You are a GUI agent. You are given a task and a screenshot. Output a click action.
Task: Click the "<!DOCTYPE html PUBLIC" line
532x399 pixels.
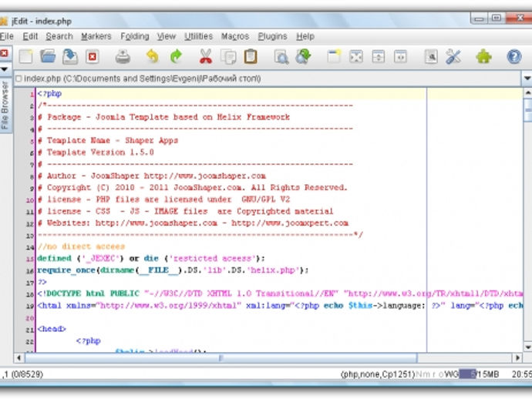pos(280,293)
